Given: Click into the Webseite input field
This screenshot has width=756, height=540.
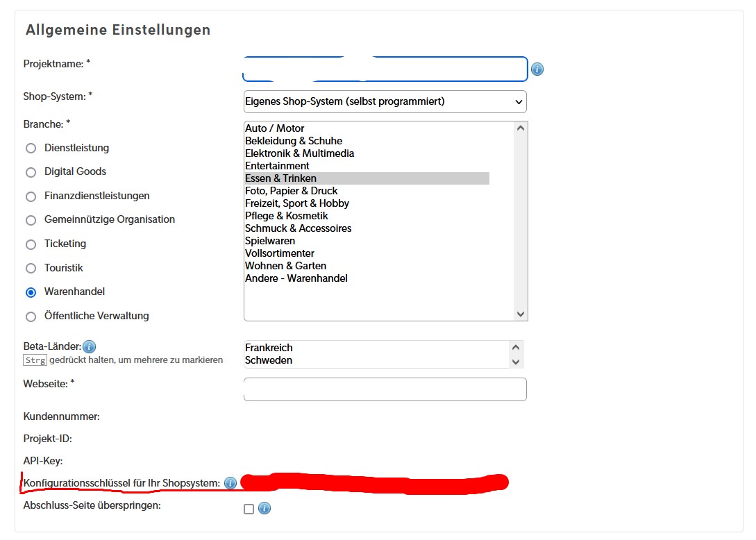Looking at the screenshot, I should [385, 389].
